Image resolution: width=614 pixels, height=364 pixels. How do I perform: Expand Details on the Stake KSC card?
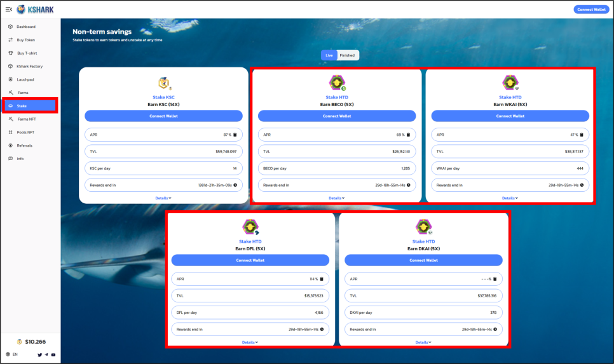pyautogui.click(x=163, y=198)
